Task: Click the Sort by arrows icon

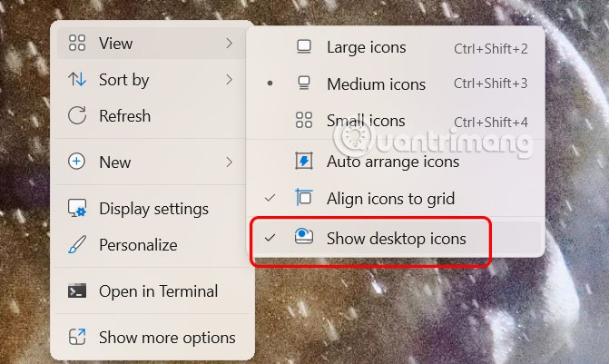Action: tap(77, 80)
